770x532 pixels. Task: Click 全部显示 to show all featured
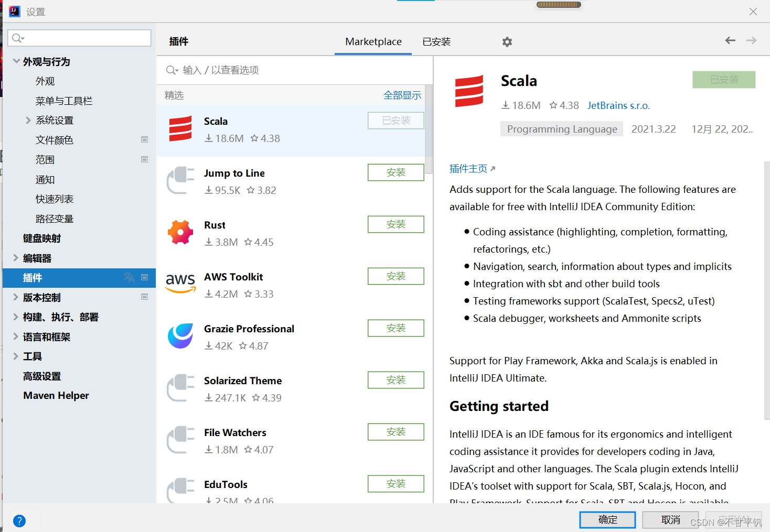(x=402, y=95)
